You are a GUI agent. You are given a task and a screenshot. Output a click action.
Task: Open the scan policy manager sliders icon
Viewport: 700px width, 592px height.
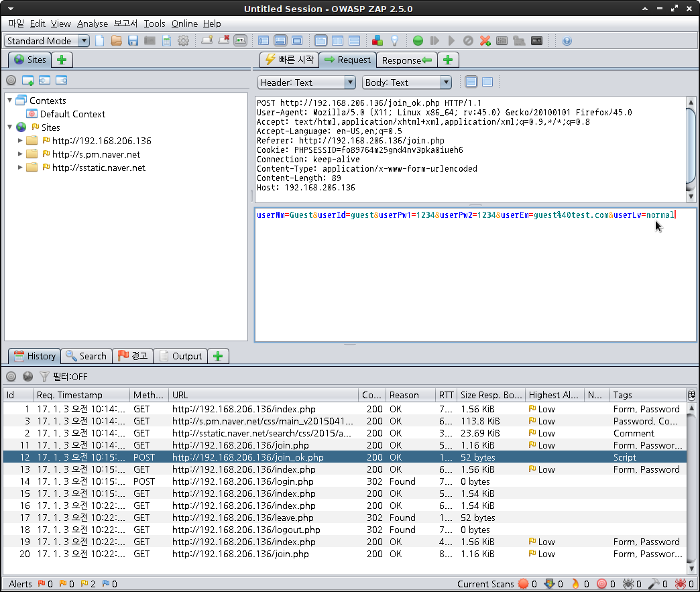(502, 41)
